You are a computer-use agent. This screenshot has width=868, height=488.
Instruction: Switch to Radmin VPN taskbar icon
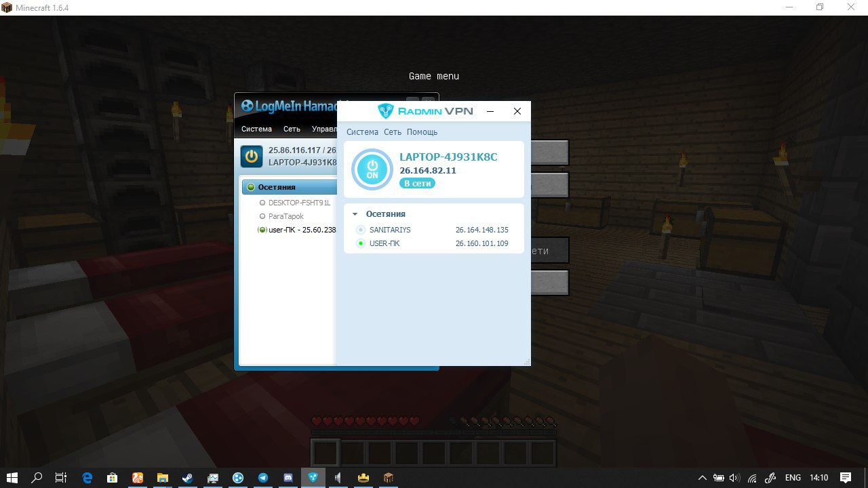pos(313,477)
